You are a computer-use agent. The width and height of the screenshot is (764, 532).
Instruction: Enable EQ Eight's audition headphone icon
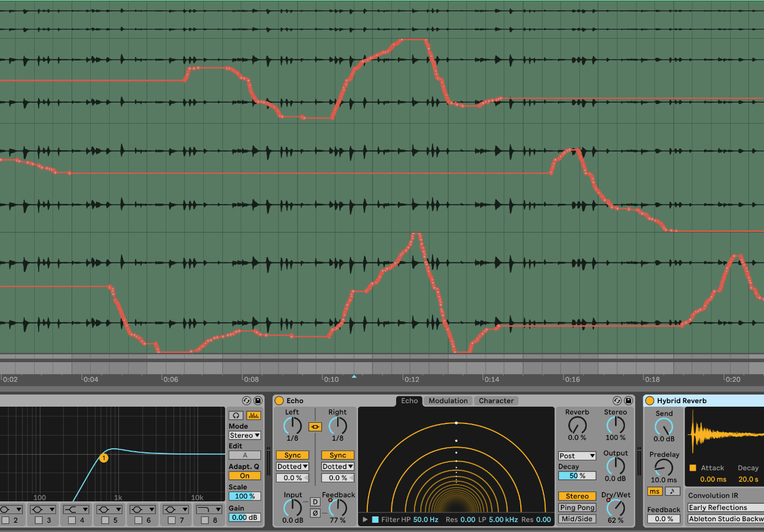235,415
